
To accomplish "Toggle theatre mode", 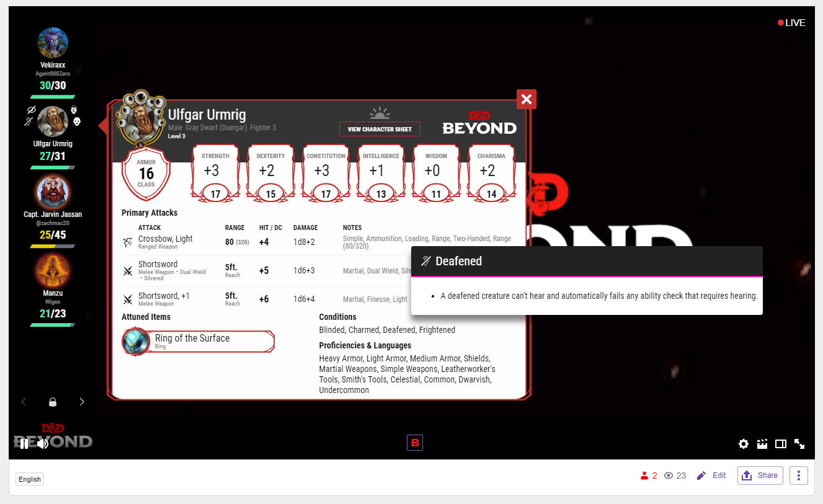I will [x=781, y=444].
